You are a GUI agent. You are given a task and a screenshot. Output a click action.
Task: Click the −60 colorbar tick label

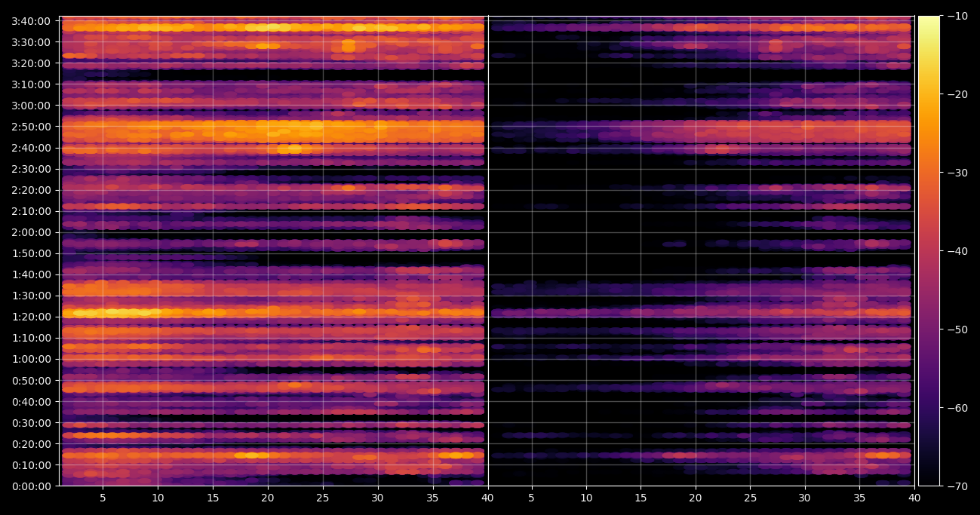point(957,408)
